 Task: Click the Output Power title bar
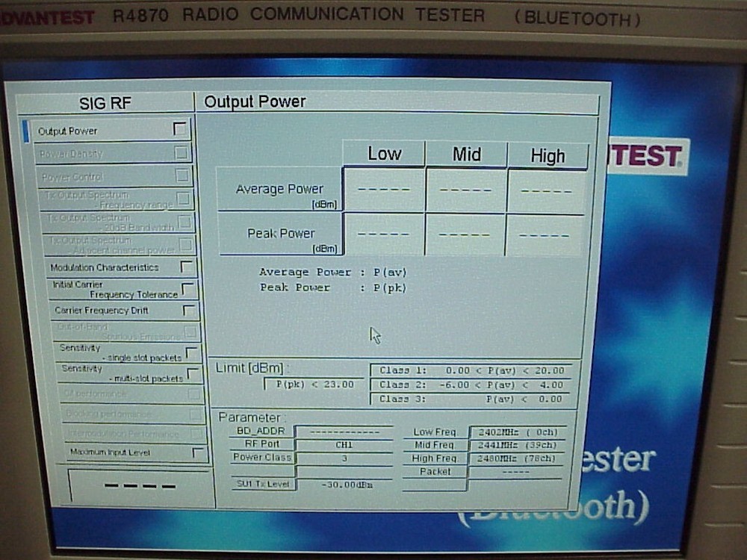(x=255, y=102)
